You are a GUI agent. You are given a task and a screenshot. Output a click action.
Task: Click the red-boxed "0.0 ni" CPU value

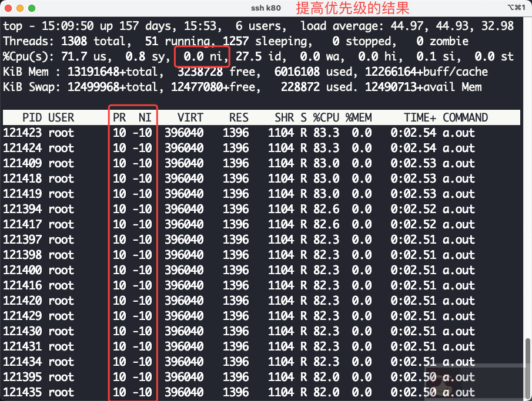(x=201, y=56)
